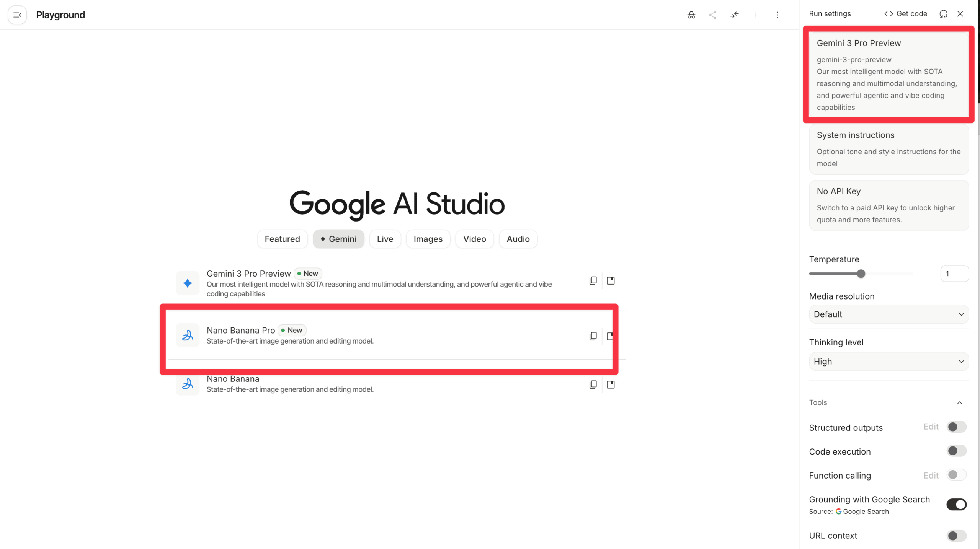
Task: Switch to the Images tab
Action: (x=428, y=239)
